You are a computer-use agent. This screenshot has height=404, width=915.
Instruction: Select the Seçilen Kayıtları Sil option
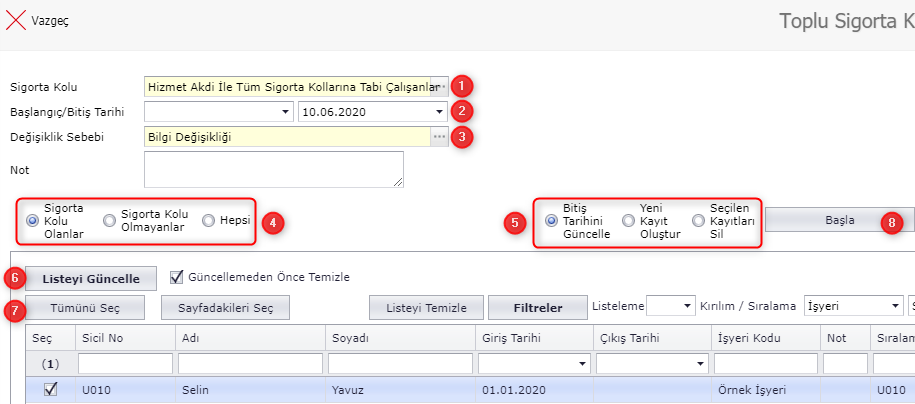tap(698, 220)
